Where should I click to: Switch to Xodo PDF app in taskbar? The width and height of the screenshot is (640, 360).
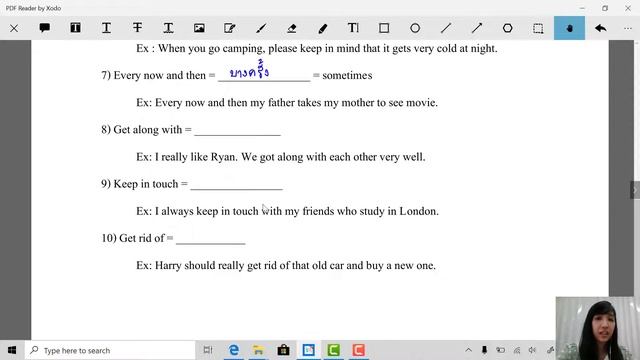point(309,350)
